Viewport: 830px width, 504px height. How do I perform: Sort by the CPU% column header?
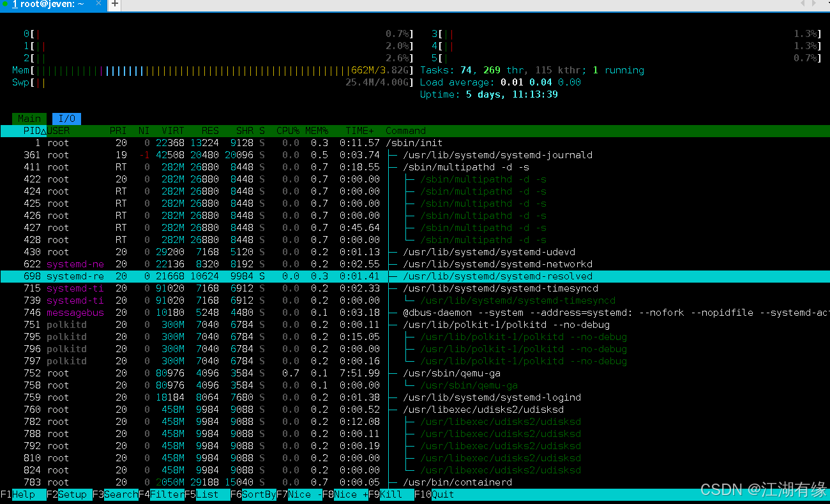288,131
